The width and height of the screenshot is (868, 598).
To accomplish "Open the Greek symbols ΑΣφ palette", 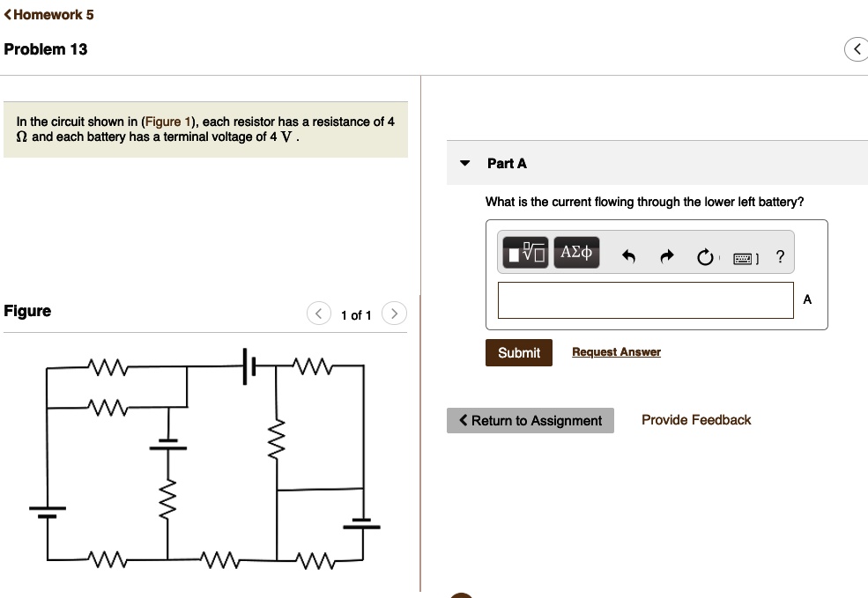I will click(576, 252).
